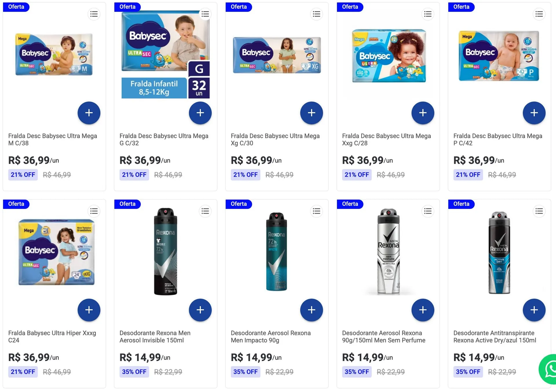Image resolution: width=556 pixels, height=392 pixels.
Task: Open Fralda Babysec Ultra Hiper Xxxg C24 link
Action: (x=52, y=336)
